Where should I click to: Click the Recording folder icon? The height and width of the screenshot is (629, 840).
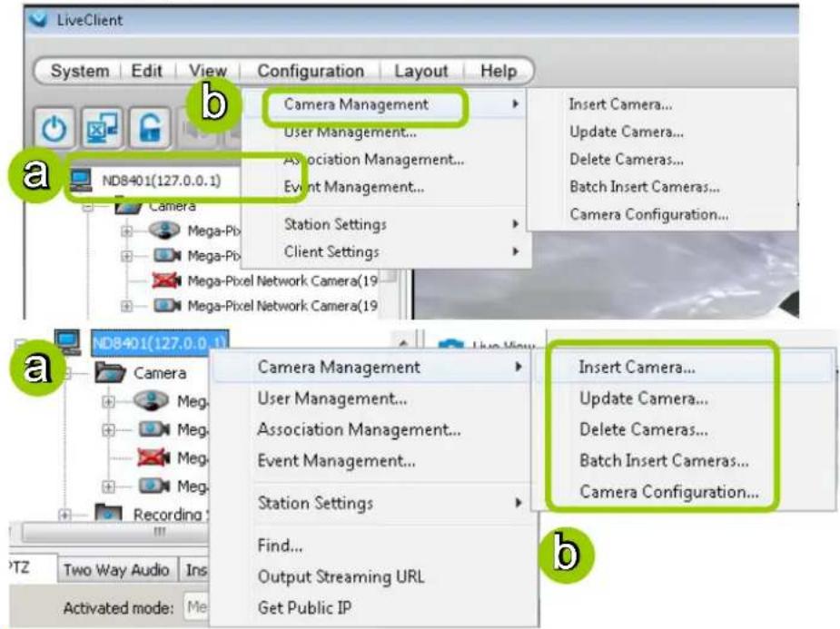109,513
